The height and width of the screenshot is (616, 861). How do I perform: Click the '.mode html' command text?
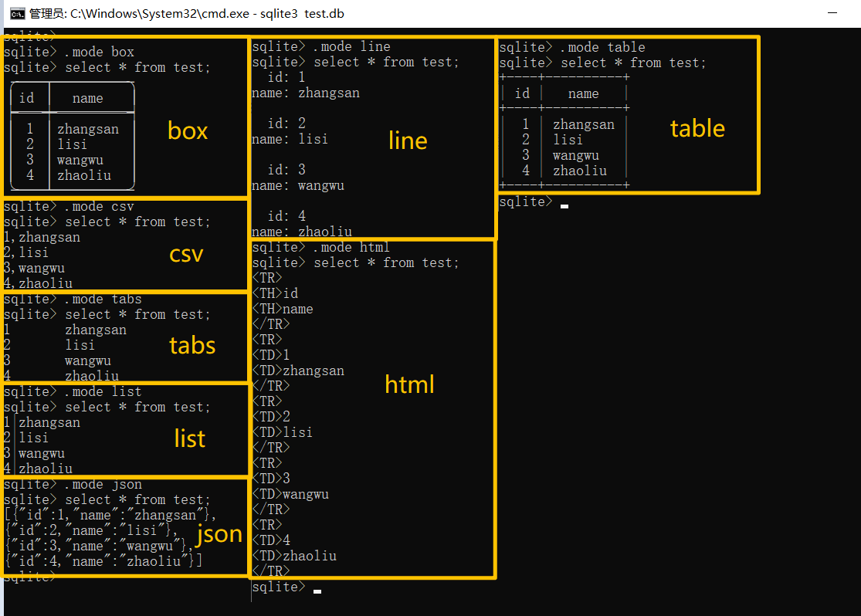pyautogui.click(x=352, y=247)
